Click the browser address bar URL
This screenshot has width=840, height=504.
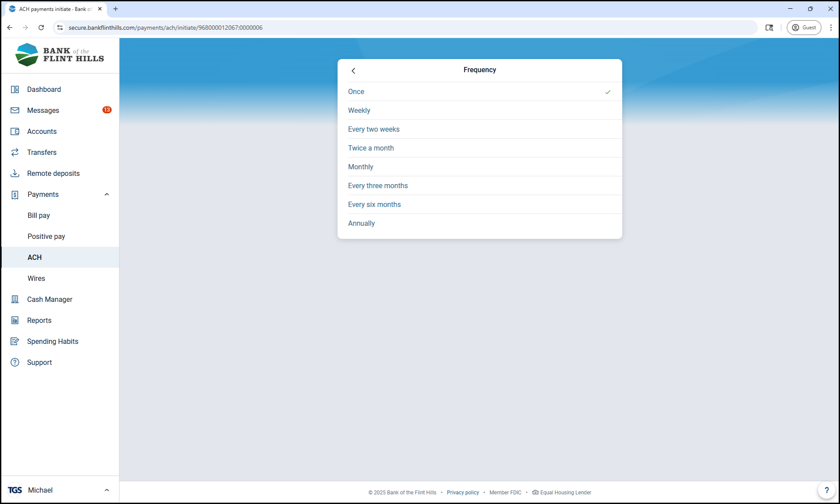(165, 28)
